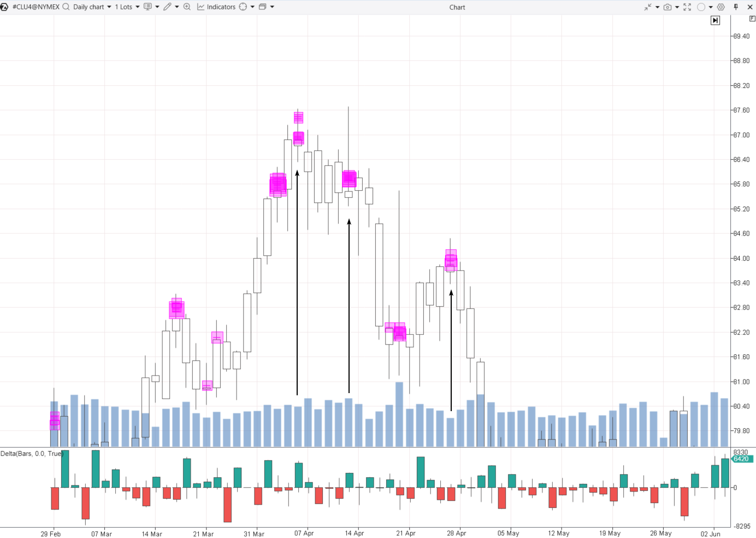Toggle the circle link-color indicator
756x538 pixels.
(701, 7)
